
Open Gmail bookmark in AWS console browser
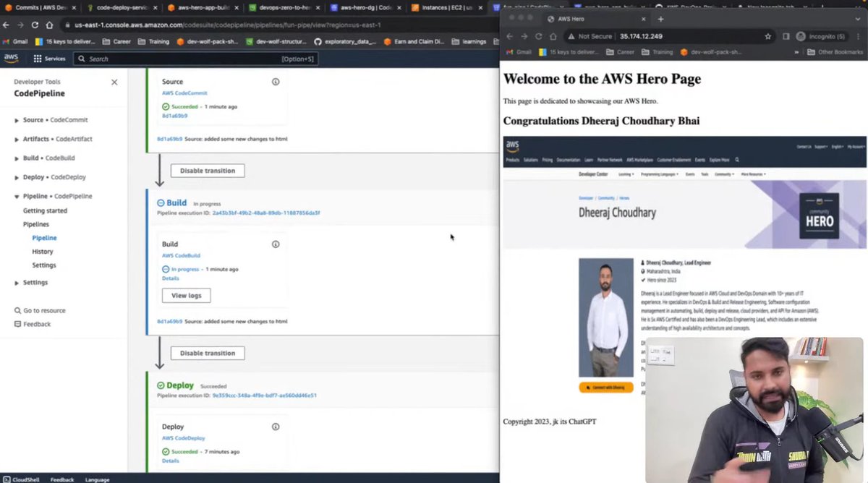[15, 41]
